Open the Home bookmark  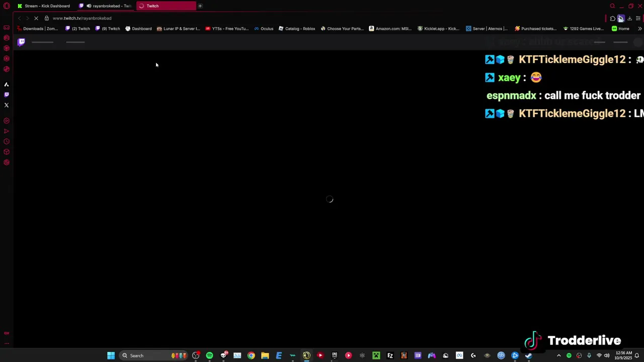coord(620,29)
